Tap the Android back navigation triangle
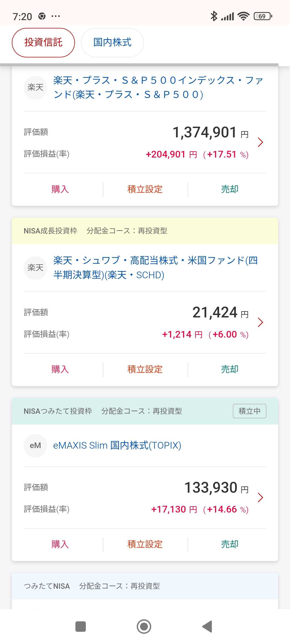This screenshot has width=290, height=644. pos(207,627)
